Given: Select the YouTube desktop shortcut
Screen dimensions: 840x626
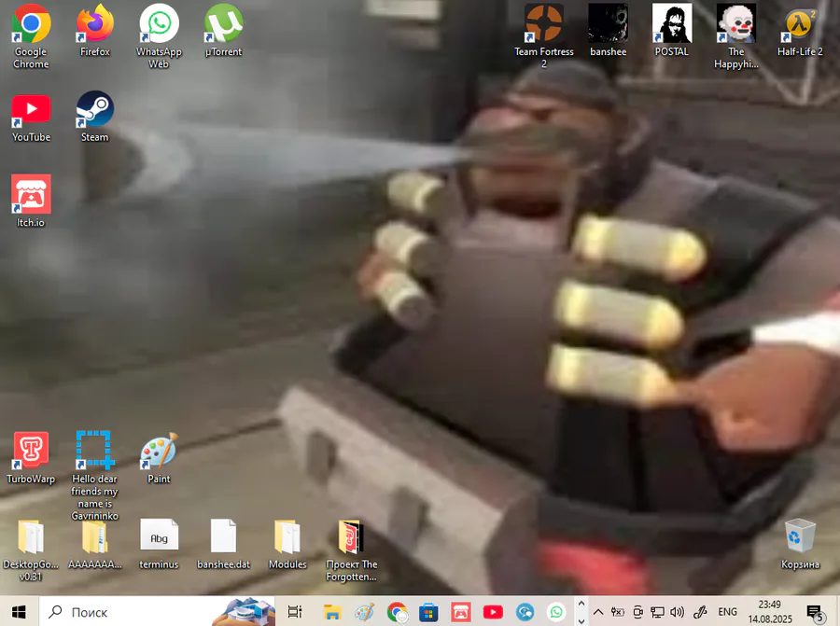Looking at the screenshot, I should pos(31,117).
